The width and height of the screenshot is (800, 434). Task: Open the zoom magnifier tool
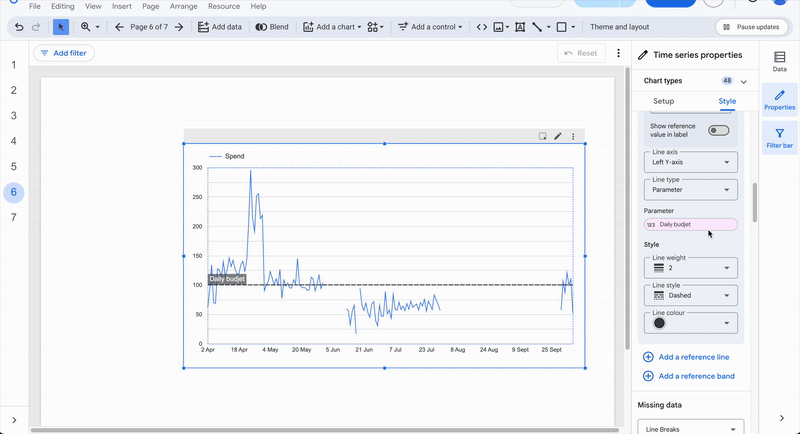pyautogui.click(x=85, y=27)
